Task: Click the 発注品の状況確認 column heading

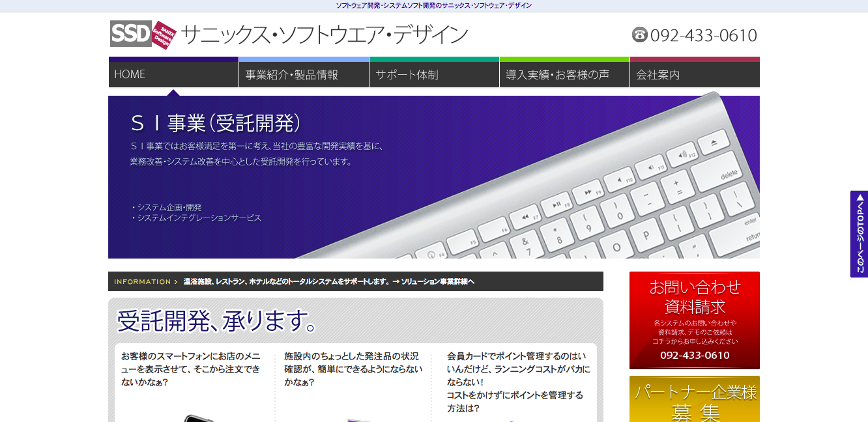Action: coord(353,369)
